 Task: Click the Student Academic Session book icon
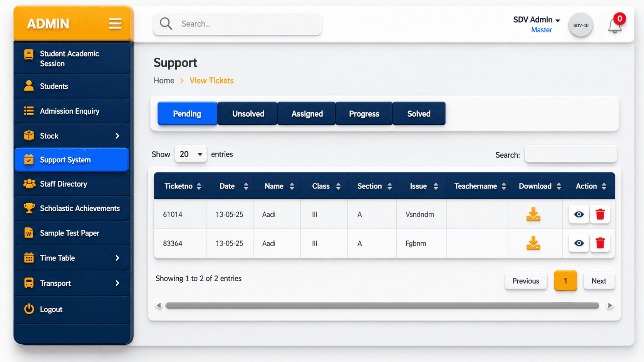(29, 55)
